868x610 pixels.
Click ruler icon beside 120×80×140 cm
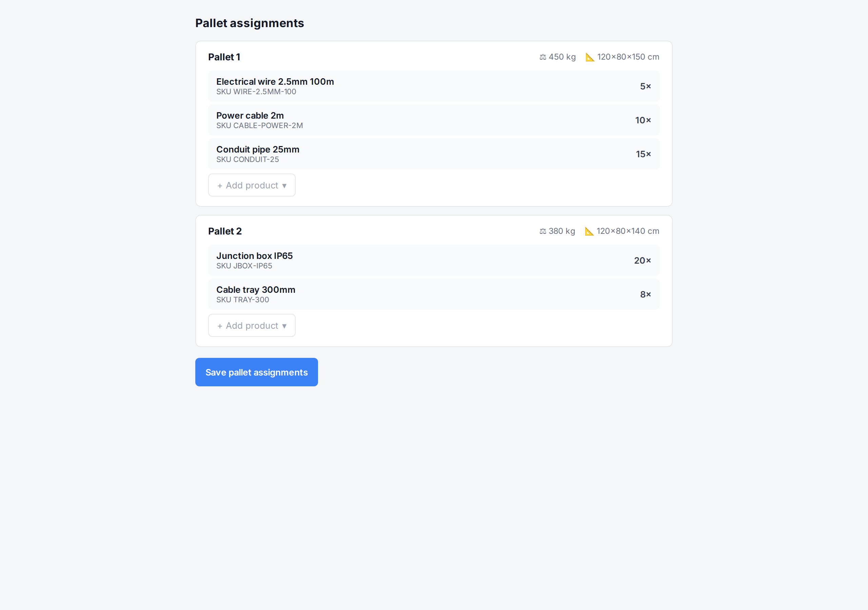(589, 231)
